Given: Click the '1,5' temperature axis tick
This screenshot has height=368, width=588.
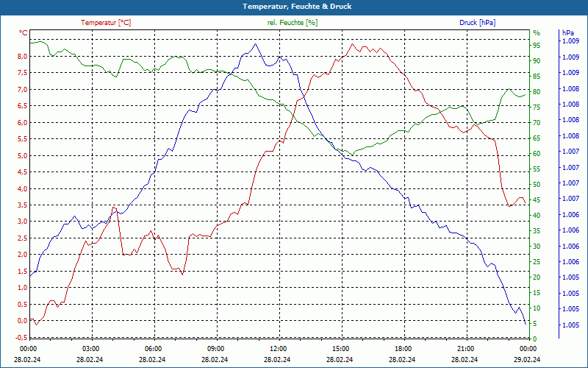Looking at the screenshot, I should tap(23, 271).
